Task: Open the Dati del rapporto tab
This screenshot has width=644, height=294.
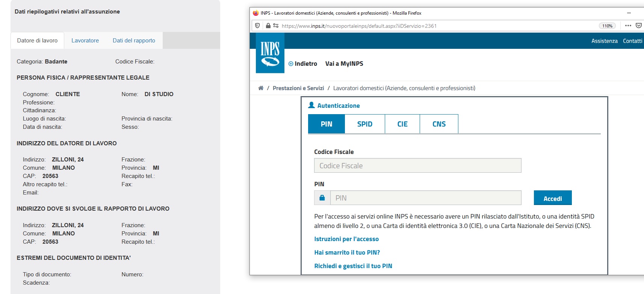Action: point(134,41)
